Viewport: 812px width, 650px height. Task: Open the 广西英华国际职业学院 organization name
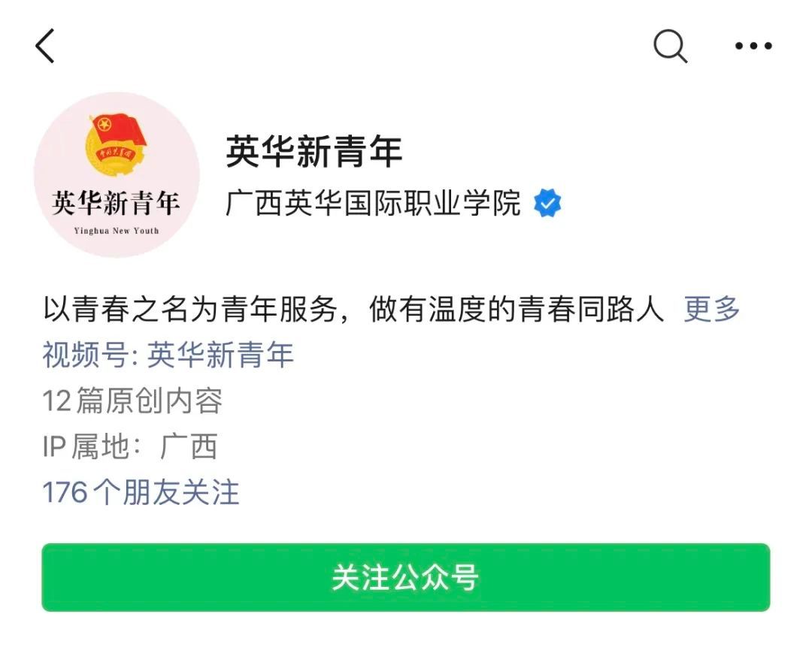tap(373, 203)
